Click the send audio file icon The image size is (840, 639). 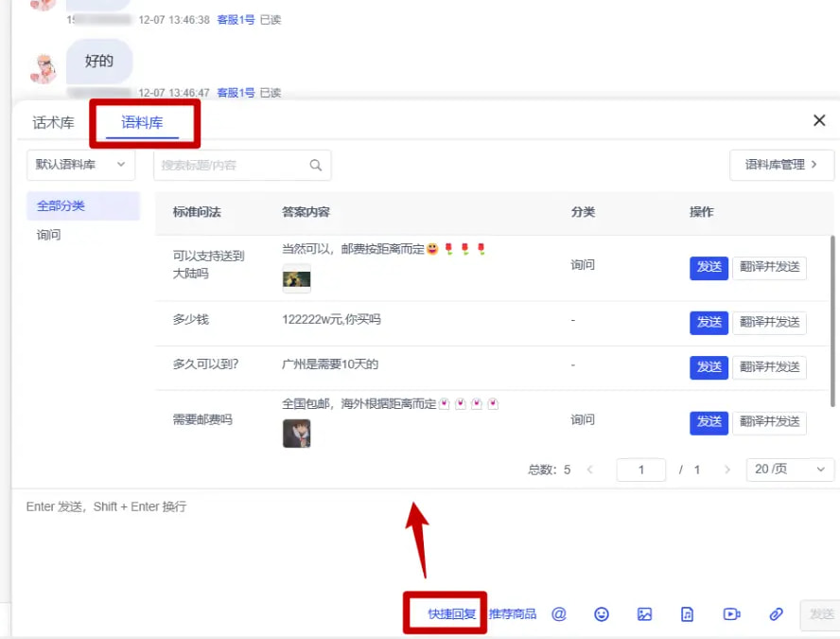pos(688,613)
